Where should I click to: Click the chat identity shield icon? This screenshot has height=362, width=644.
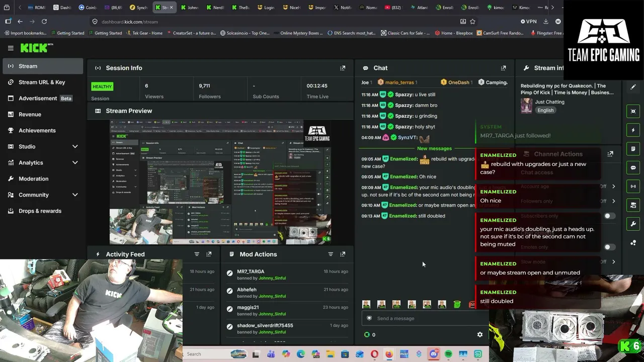click(369, 318)
